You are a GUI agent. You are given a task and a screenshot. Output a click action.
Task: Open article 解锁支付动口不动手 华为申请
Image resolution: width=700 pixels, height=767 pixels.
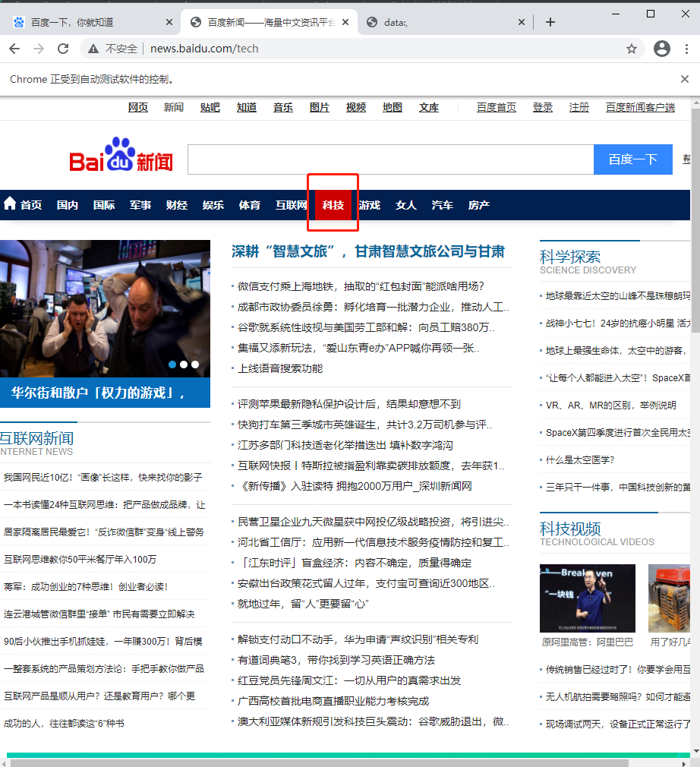coord(358,639)
